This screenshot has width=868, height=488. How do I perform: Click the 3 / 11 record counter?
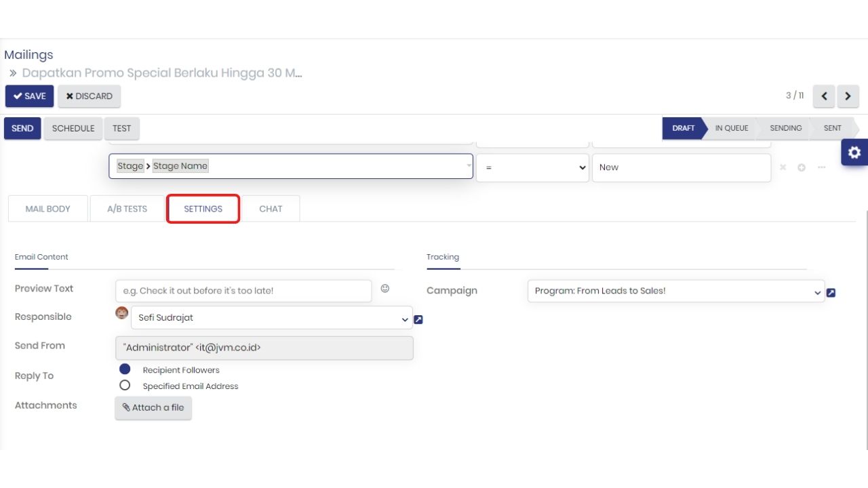tap(795, 96)
